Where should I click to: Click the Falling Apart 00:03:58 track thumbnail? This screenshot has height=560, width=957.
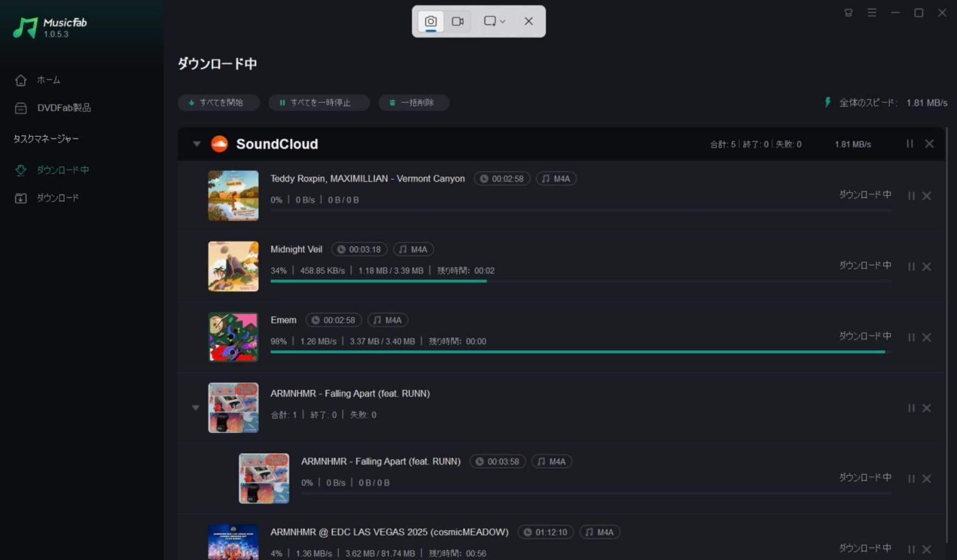(x=264, y=479)
